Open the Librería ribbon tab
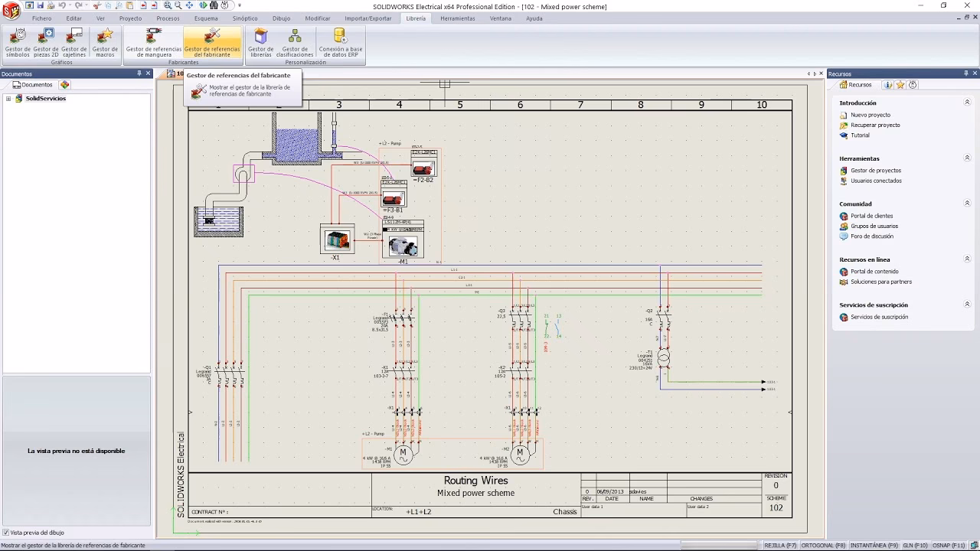Image resolution: width=980 pixels, height=551 pixels. tap(416, 18)
